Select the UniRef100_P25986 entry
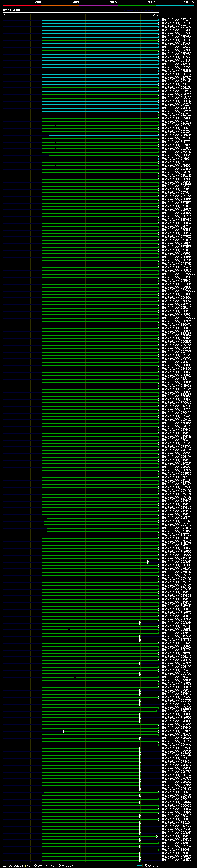The image size is (197, 868). click(177, 37)
